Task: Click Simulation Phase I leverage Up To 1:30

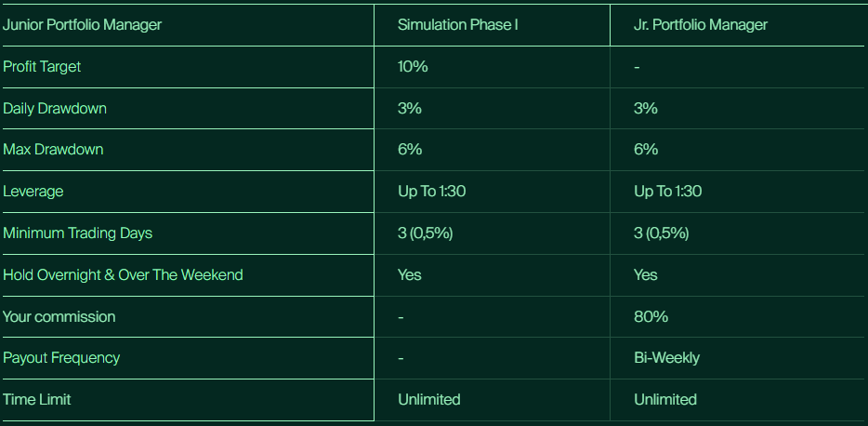Action: [x=431, y=191]
